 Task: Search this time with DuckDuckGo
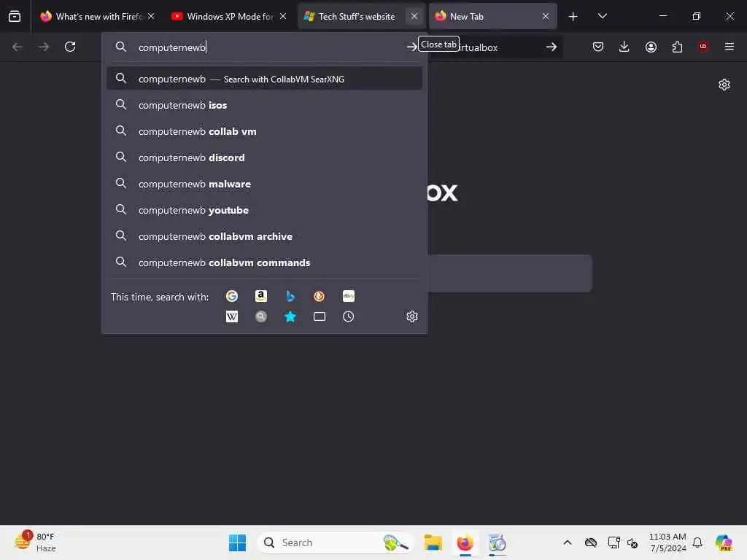pos(320,296)
